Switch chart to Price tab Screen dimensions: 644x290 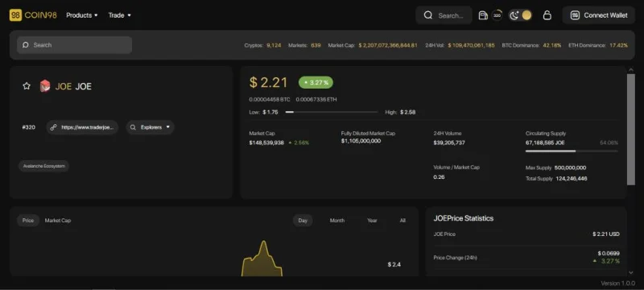28,221
